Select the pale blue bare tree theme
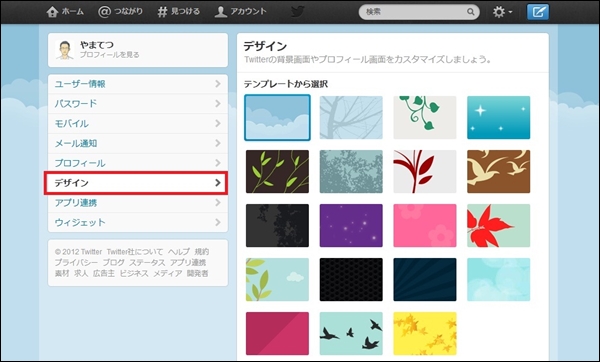Viewport: 600px width, 362px height. 351,117
